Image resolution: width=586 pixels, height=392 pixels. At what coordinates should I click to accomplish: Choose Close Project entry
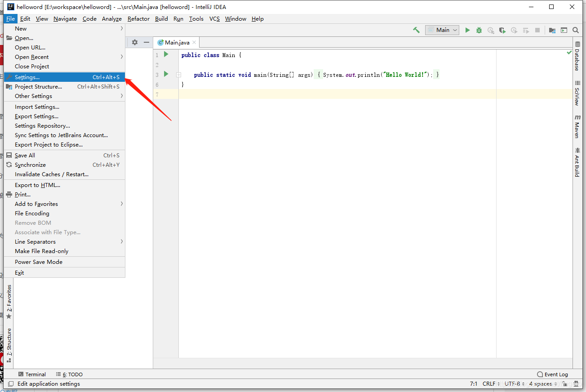click(64, 66)
